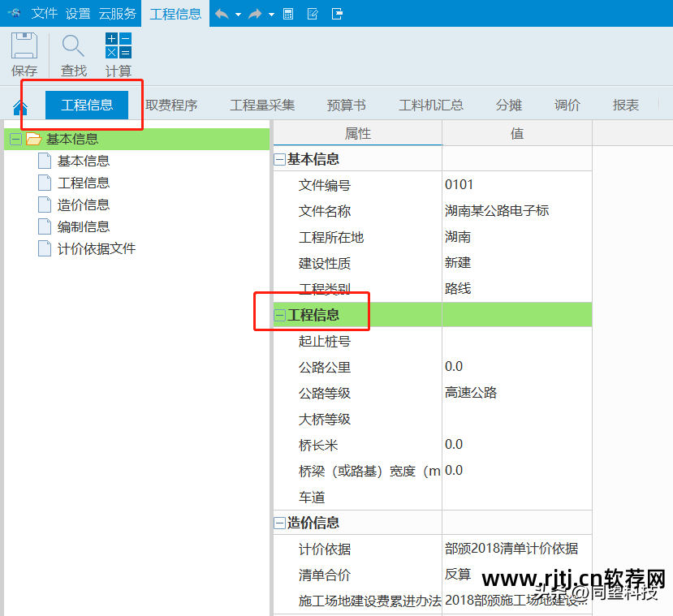
Task: Click the 属性 column header
Action: tap(357, 133)
